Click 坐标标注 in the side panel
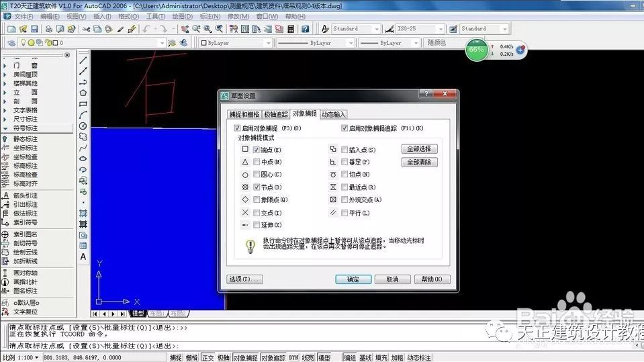This screenshot has width=644, height=362. coord(25,148)
